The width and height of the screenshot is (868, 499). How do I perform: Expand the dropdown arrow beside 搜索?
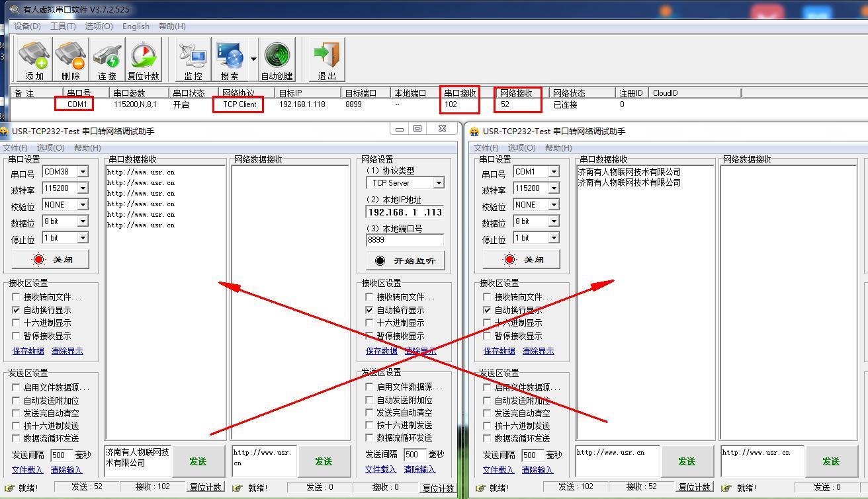(253, 59)
